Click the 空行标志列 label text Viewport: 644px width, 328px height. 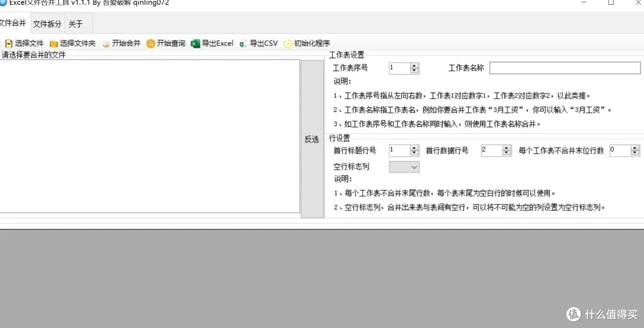point(351,166)
